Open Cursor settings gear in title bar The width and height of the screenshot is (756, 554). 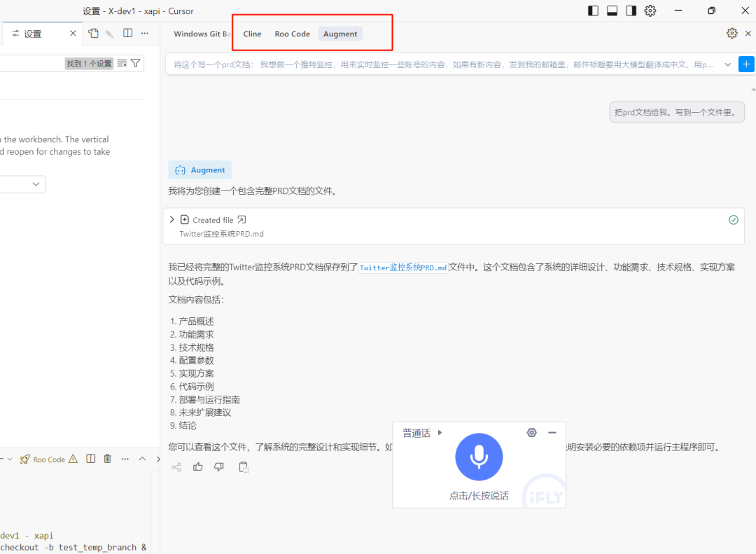tap(650, 11)
